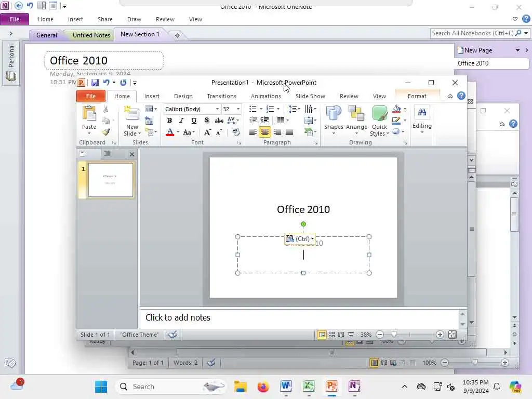The height and width of the screenshot is (399, 532).
Task: Toggle Underline formatting in PowerPoint
Action: click(x=194, y=121)
